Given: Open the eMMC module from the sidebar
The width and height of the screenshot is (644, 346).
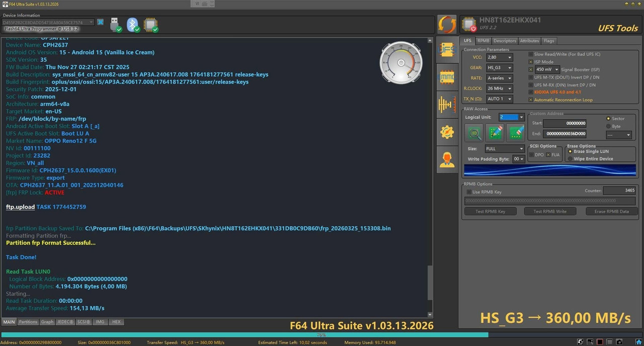Looking at the screenshot, I should point(447,77).
